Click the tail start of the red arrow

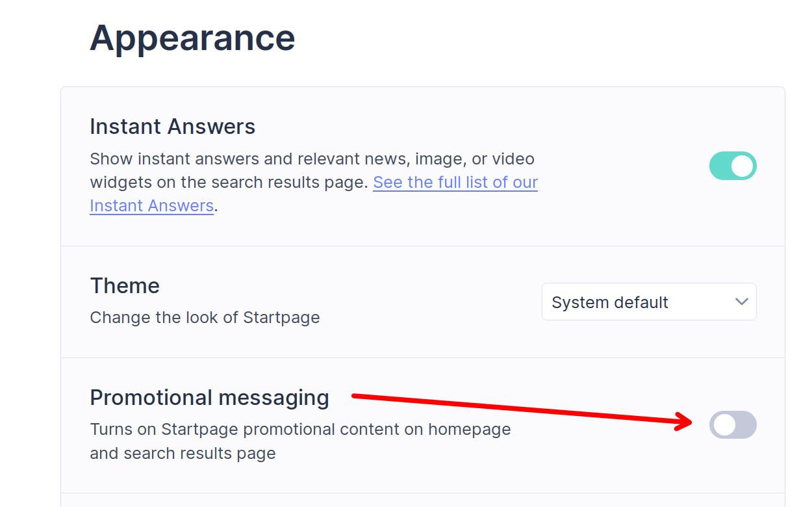(x=354, y=395)
